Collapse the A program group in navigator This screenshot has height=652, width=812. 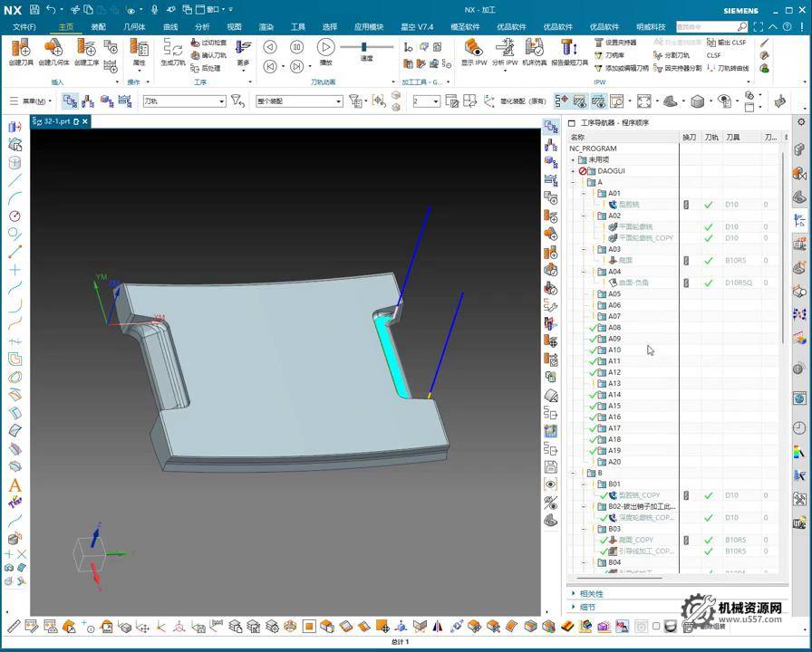pyautogui.click(x=572, y=182)
